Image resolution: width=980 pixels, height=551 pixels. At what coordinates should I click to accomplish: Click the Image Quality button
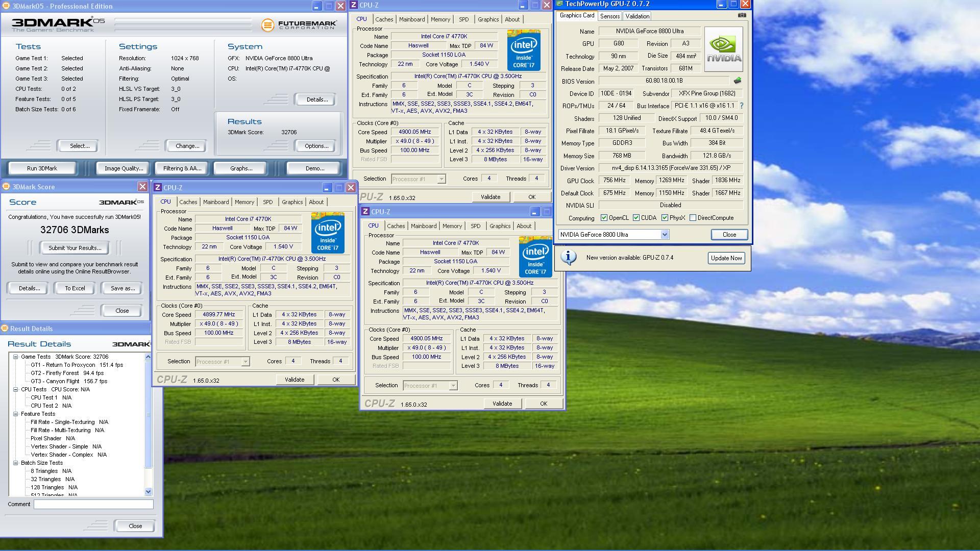pyautogui.click(x=124, y=168)
